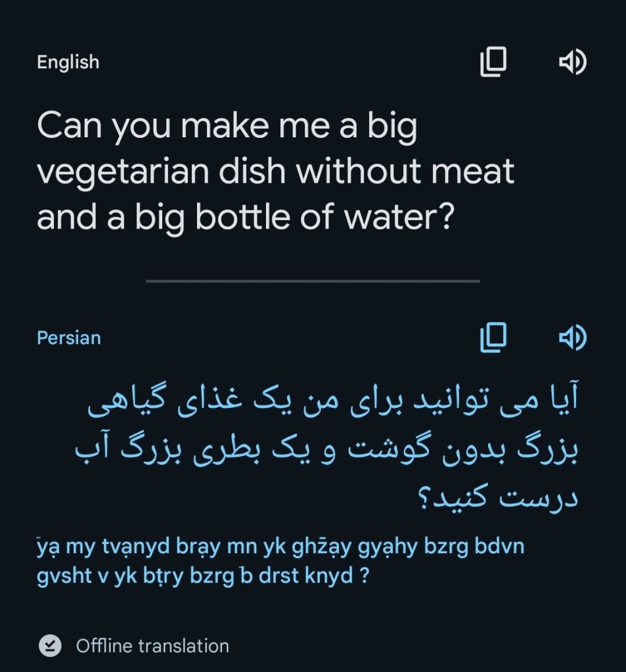This screenshot has width=626, height=672.
Task: Tap the second line of Persian script
Action: coord(326,451)
